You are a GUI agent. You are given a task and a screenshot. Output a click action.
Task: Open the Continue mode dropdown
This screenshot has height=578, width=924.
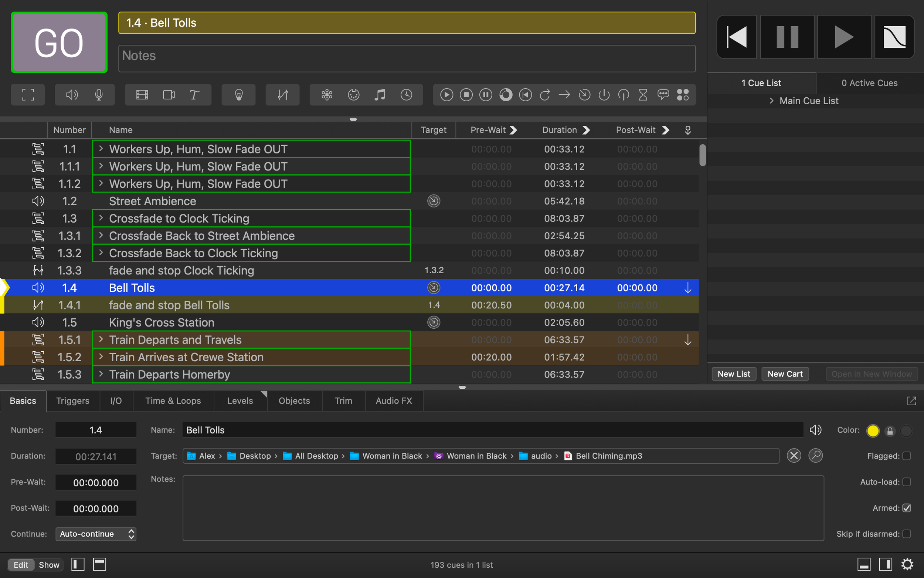click(x=96, y=534)
